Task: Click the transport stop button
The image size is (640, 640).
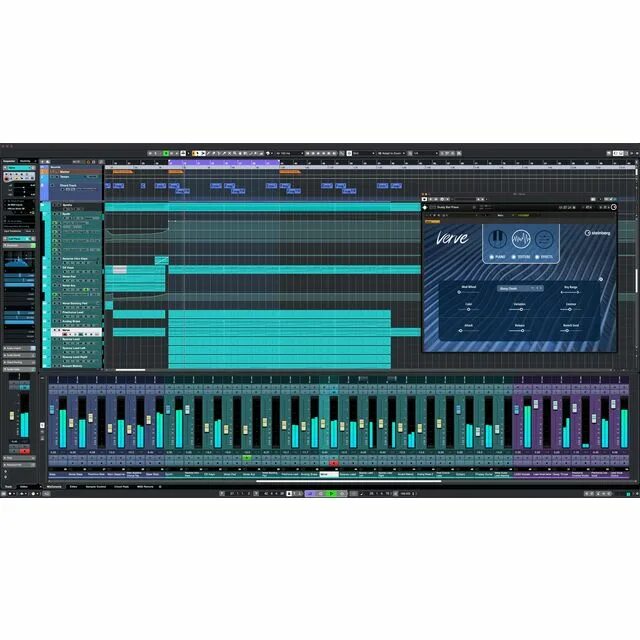Action: click(x=321, y=493)
